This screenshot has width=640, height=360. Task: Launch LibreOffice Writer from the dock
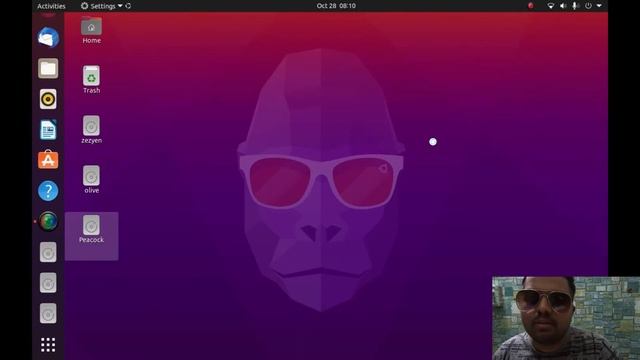click(48, 130)
